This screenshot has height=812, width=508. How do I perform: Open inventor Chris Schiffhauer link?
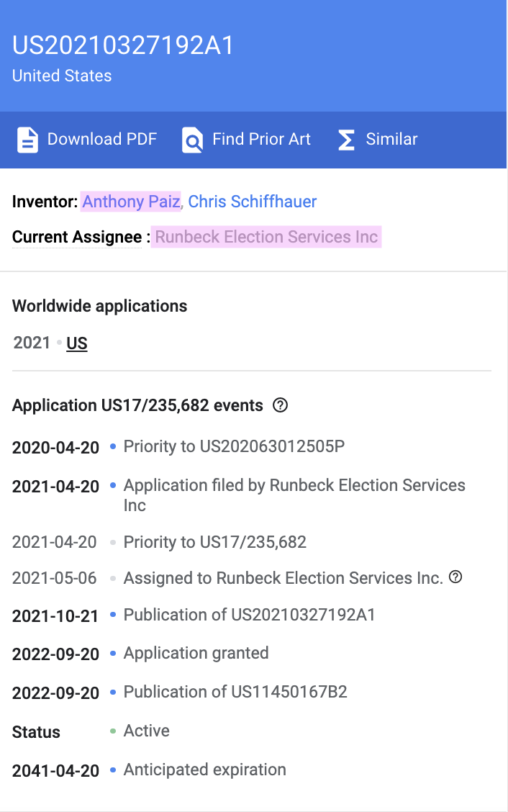coord(253,202)
